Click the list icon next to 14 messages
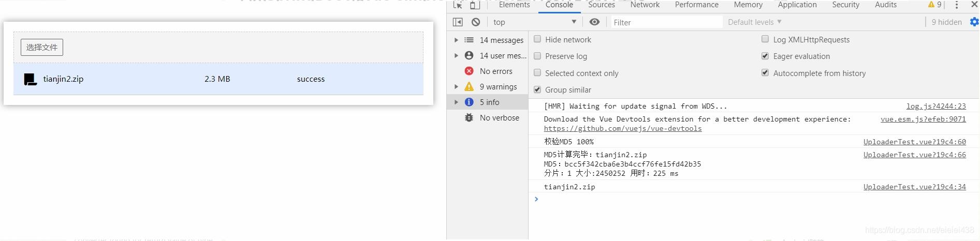Screen dimensions: 980x241 click(469, 40)
